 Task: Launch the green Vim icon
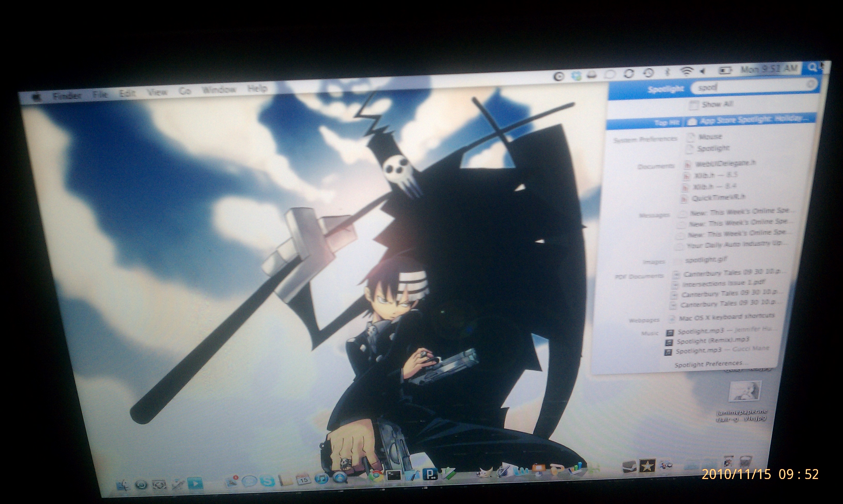coord(448,473)
